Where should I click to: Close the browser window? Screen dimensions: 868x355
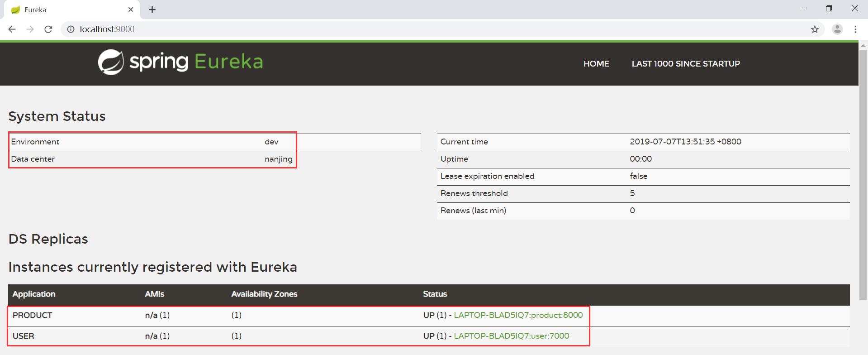[854, 9]
